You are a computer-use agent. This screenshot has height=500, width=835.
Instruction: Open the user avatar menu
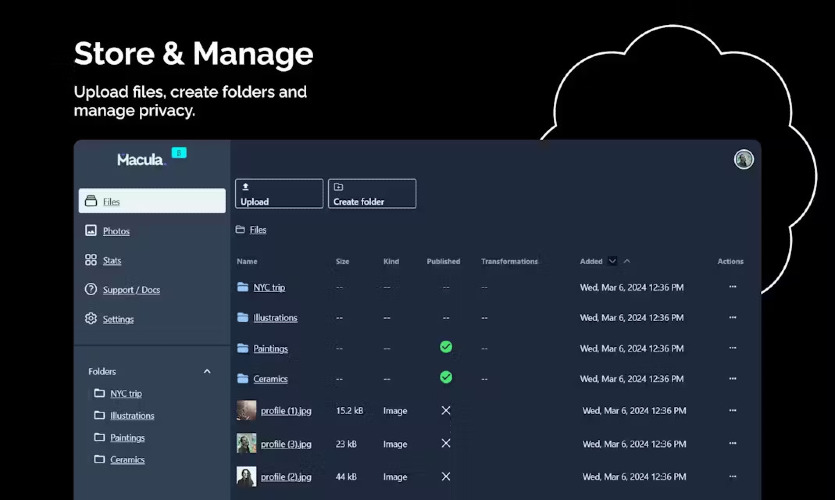point(743,159)
